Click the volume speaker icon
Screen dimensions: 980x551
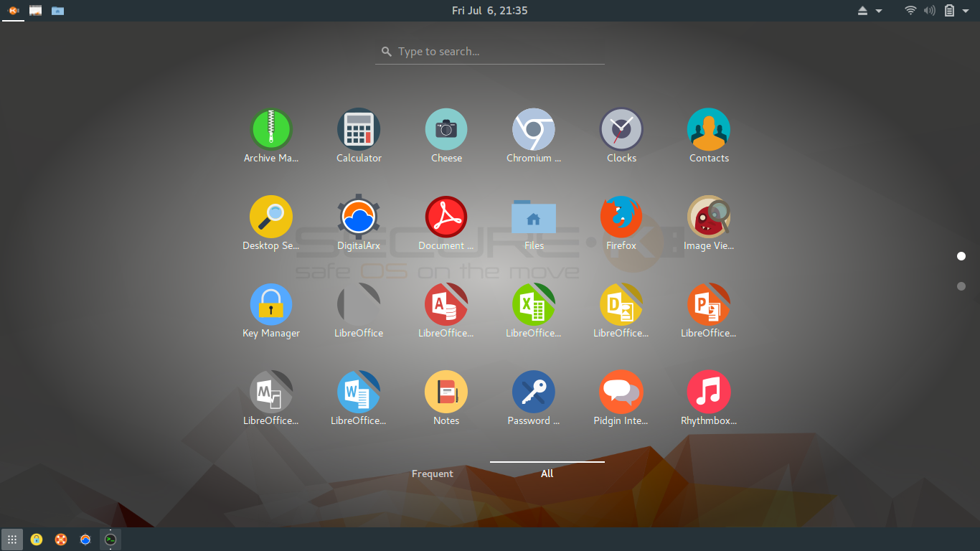pyautogui.click(x=930, y=10)
